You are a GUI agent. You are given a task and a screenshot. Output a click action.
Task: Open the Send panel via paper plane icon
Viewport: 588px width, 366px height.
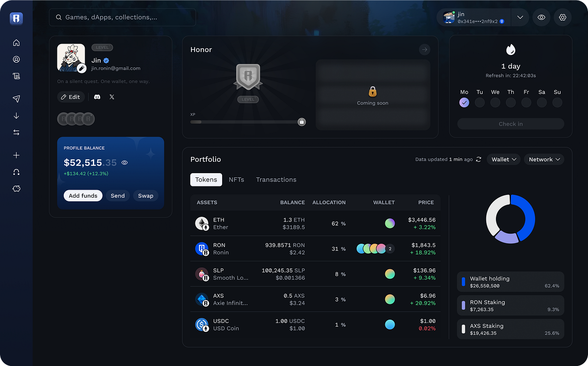pos(16,98)
